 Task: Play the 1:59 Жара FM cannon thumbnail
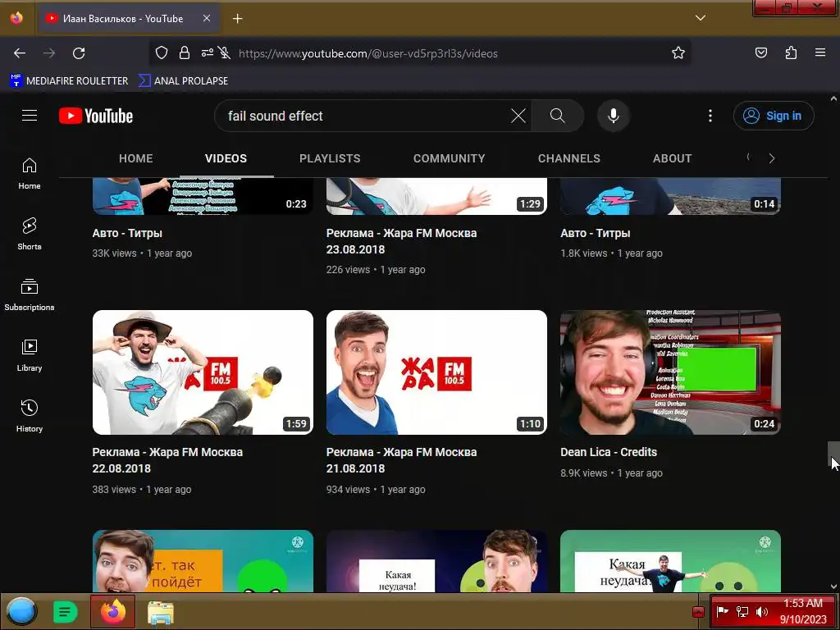click(x=203, y=372)
